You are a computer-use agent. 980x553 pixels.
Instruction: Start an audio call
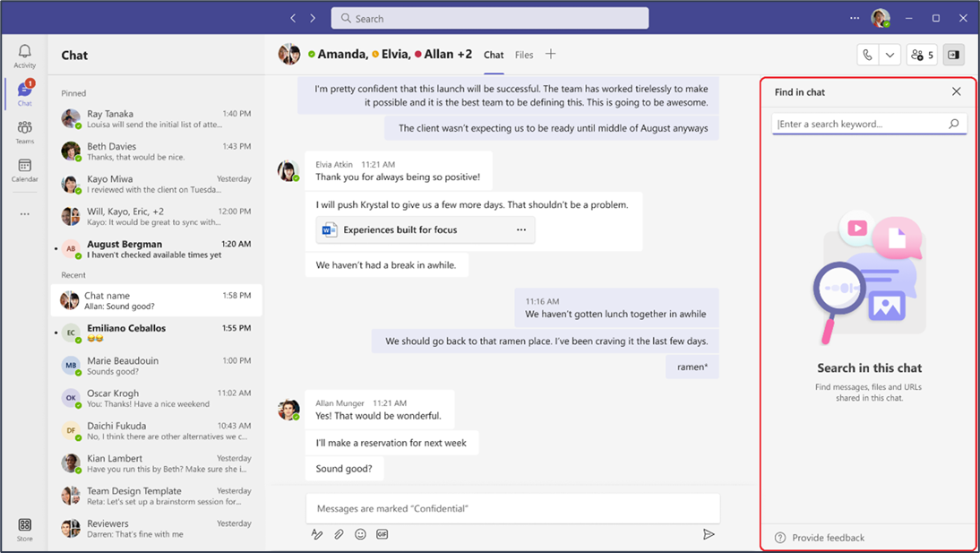point(867,55)
